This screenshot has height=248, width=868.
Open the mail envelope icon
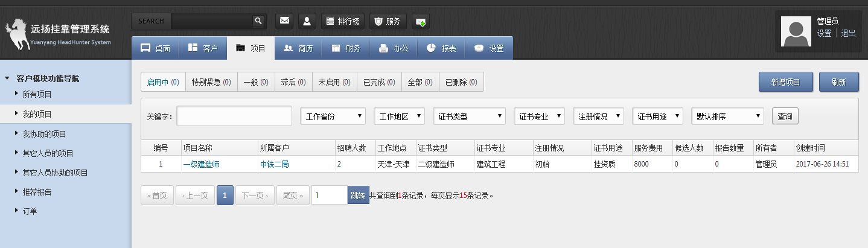click(284, 21)
